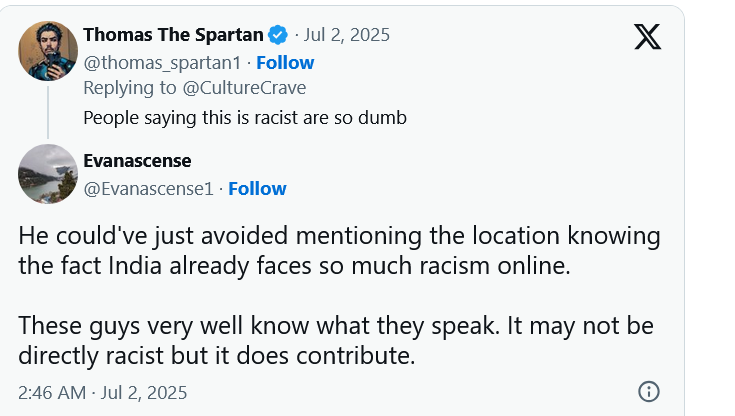This screenshot has height=416, width=735.
Task: Select the Evanascense display name
Action: (x=137, y=161)
